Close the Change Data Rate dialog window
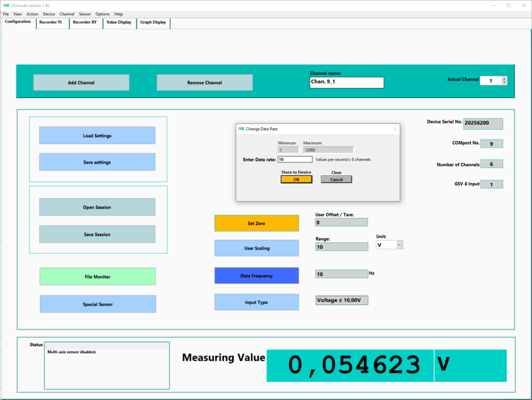 click(395, 128)
